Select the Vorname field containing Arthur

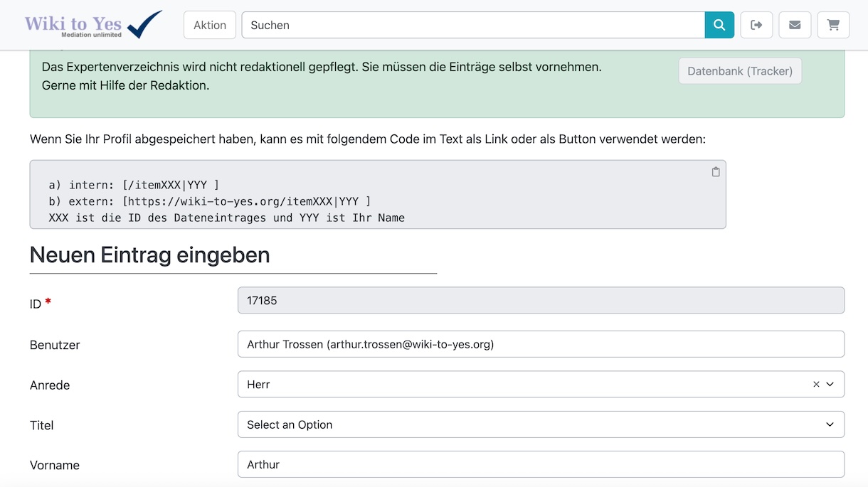[540, 464]
